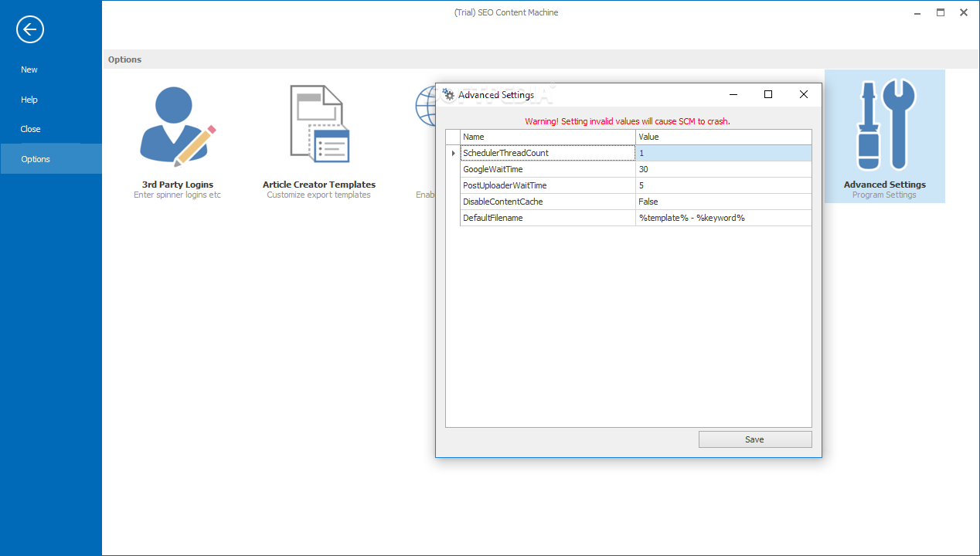The height and width of the screenshot is (556, 980).
Task: Edit the DefaultFilename value cell
Action: click(x=723, y=218)
